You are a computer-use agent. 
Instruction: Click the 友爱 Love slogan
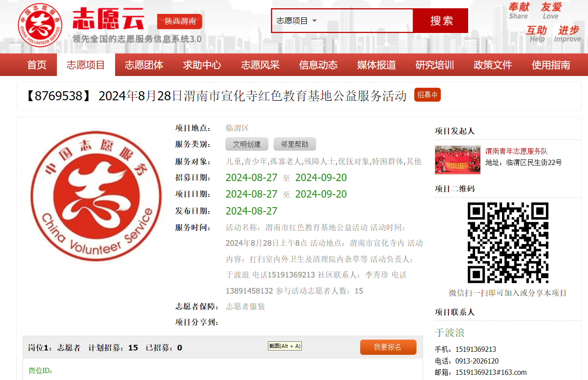coord(551,11)
